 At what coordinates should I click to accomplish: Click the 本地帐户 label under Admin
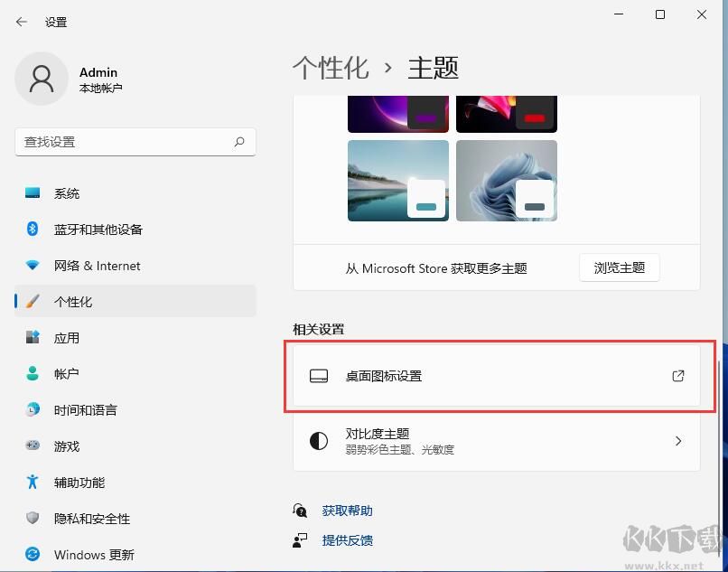[101, 88]
